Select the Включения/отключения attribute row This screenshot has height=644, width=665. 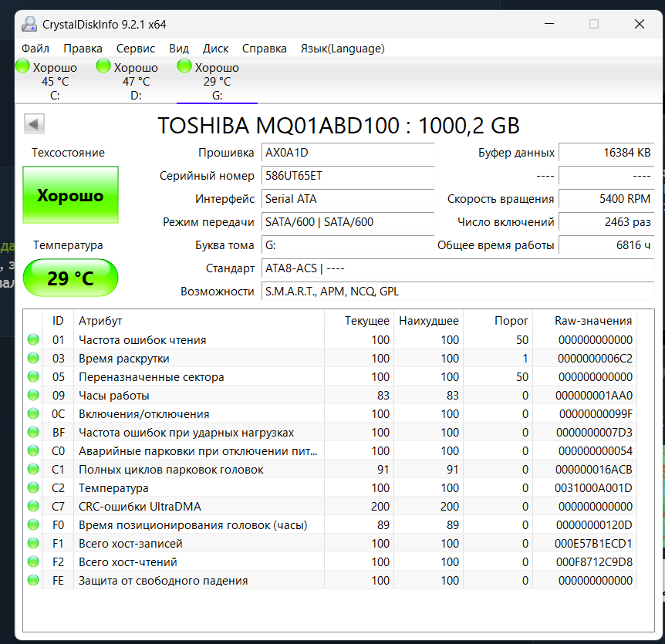tap(330, 414)
